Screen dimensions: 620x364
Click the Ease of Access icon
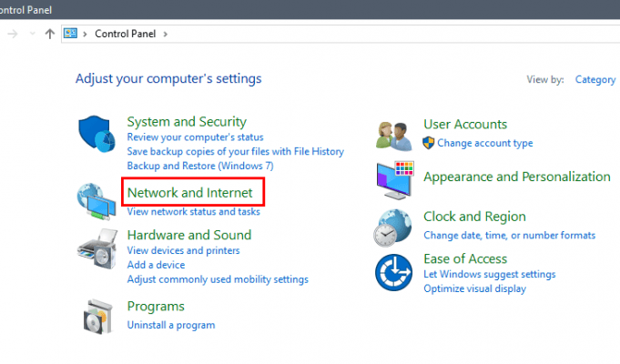pos(393,272)
